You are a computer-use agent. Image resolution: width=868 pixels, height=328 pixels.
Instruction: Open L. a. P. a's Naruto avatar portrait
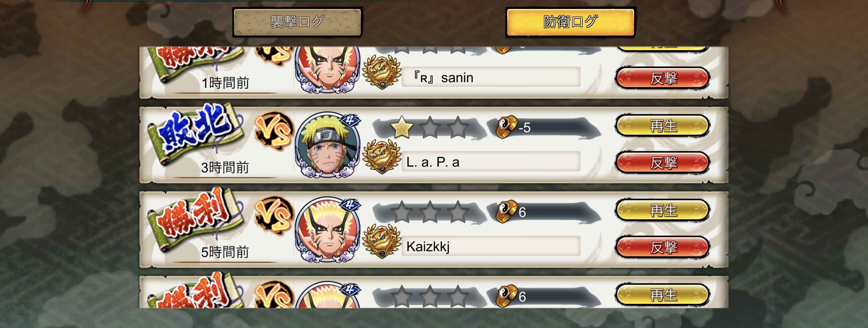pos(328,145)
